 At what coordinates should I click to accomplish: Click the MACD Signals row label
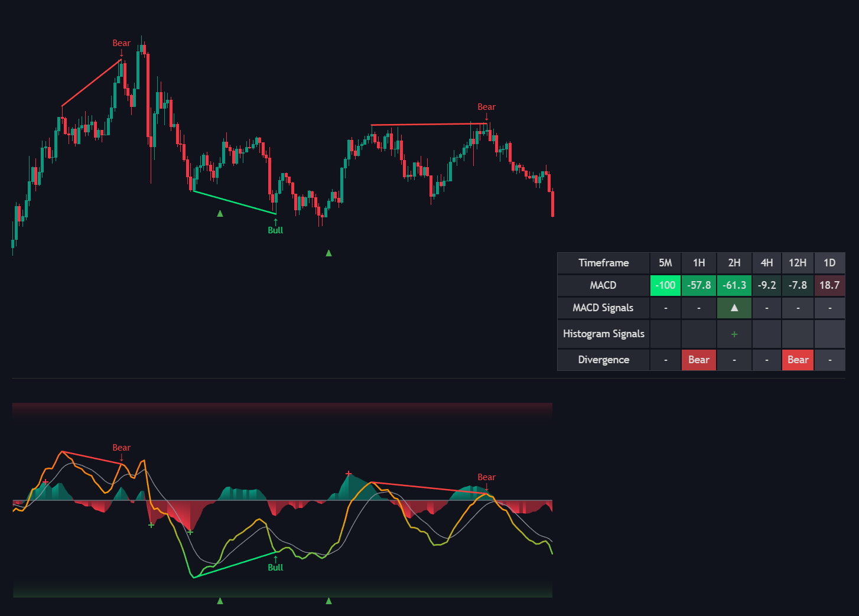pos(603,308)
